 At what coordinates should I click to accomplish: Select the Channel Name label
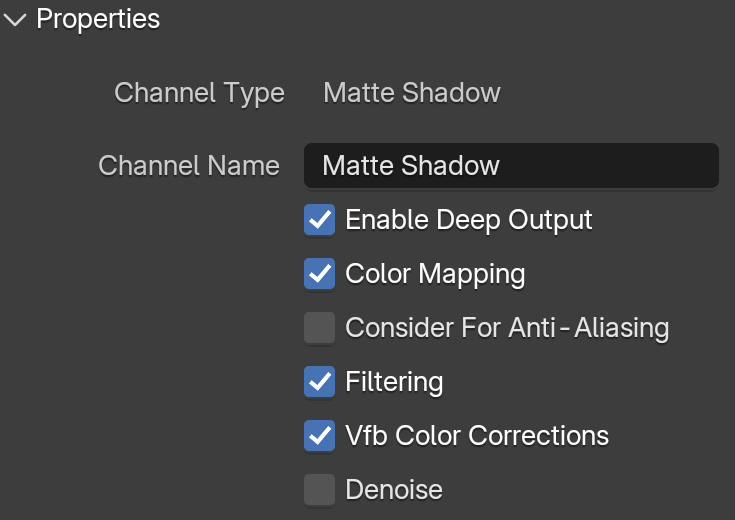(189, 166)
